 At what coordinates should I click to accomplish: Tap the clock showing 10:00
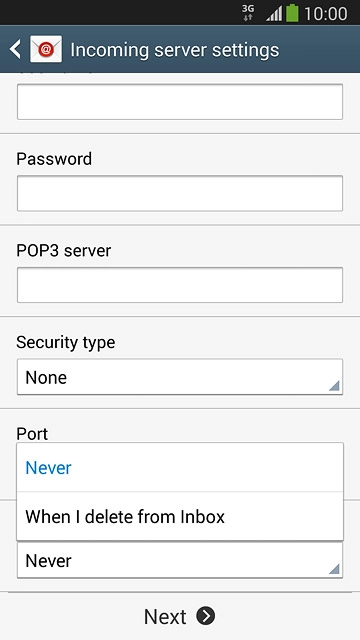coord(326,14)
